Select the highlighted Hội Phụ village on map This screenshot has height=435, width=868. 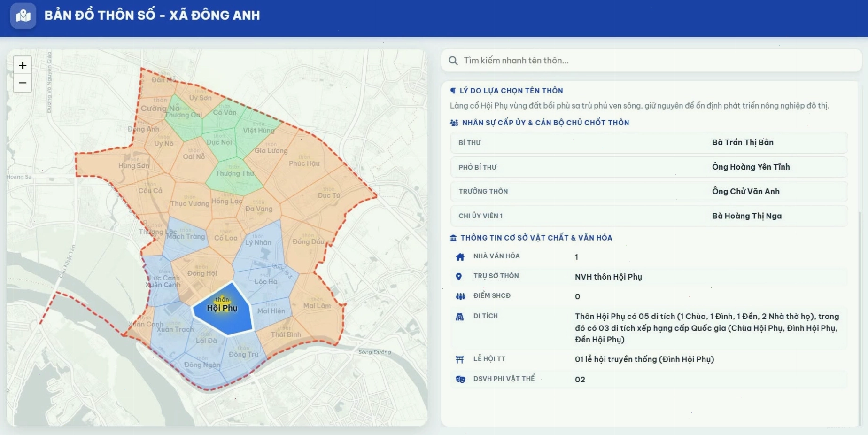click(x=223, y=309)
